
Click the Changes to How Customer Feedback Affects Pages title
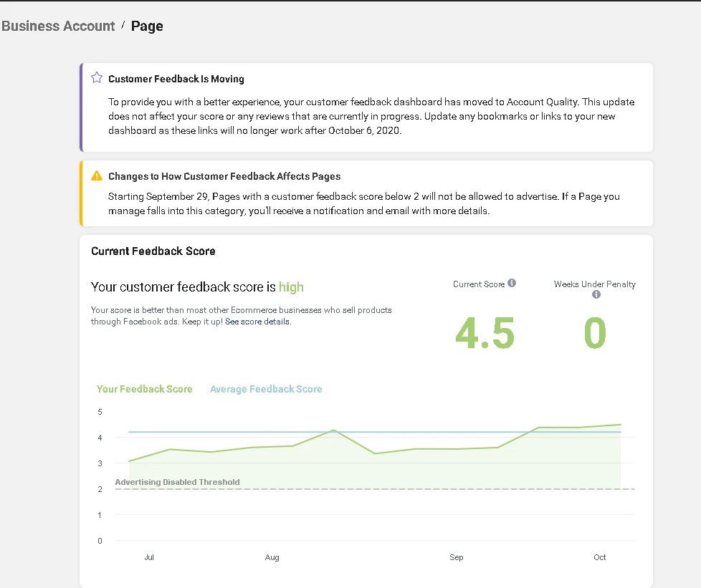point(224,176)
